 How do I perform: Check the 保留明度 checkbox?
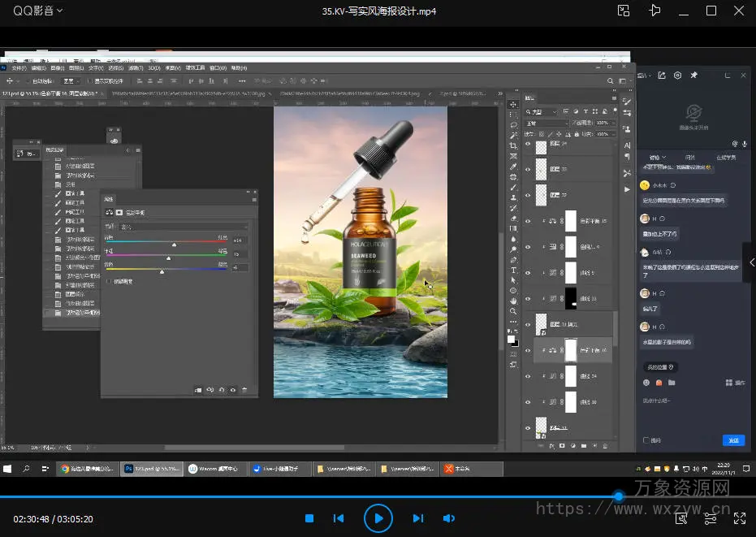click(110, 282)
